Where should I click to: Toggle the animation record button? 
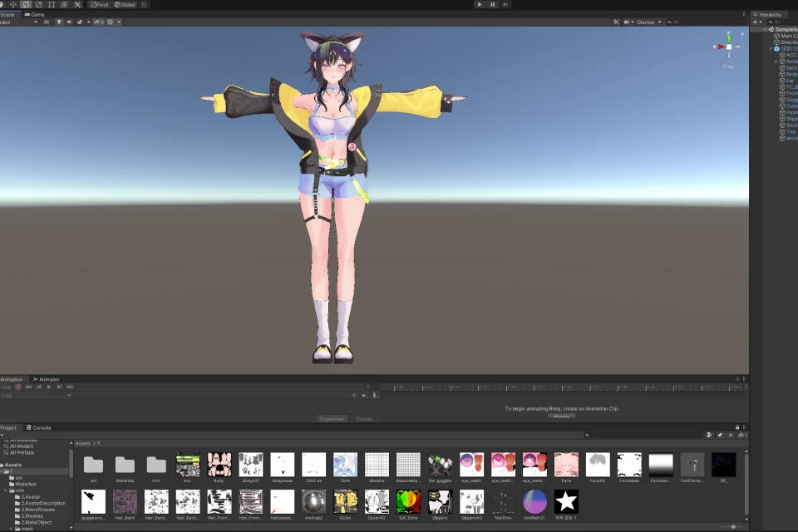click(18, 387)
